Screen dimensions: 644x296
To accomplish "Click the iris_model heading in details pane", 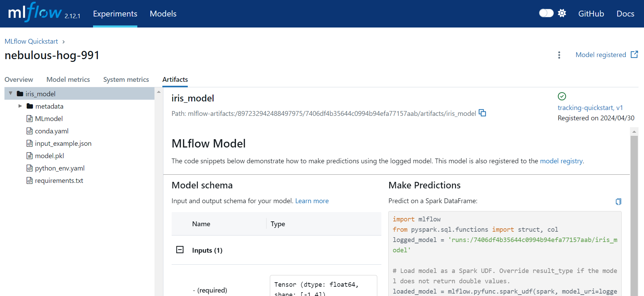I will click(193, 98).
